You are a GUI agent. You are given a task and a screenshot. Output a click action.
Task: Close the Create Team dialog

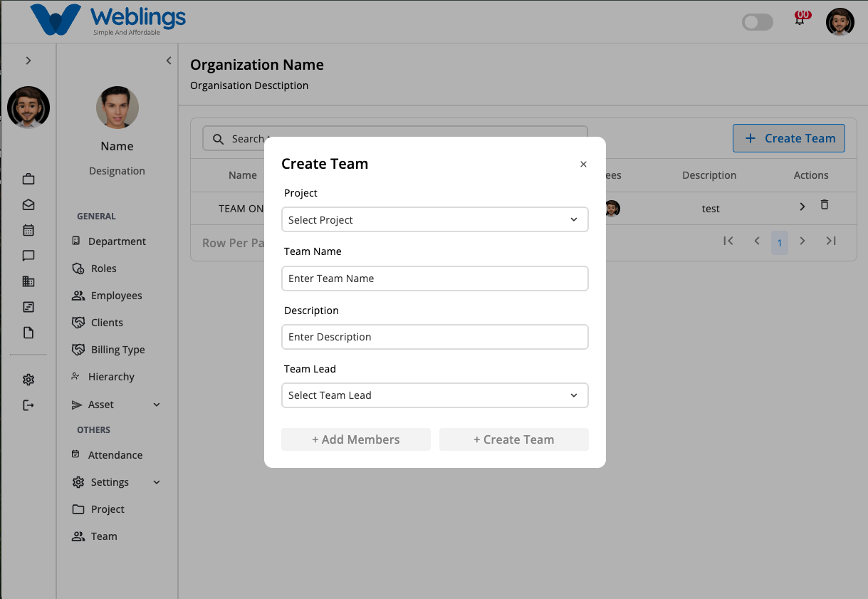[x=583, y=165]
